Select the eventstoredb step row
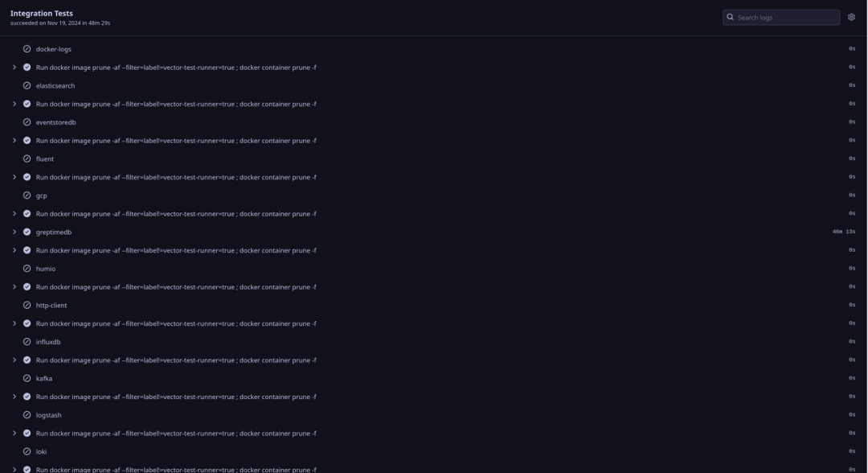 pos(56,122)
